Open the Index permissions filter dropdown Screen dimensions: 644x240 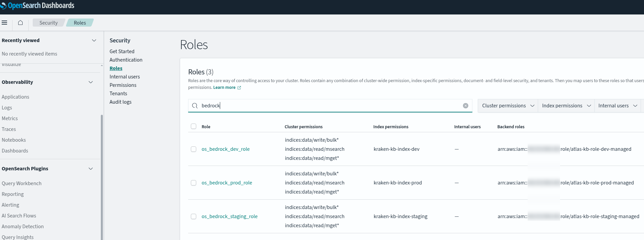tap(566, 106)
